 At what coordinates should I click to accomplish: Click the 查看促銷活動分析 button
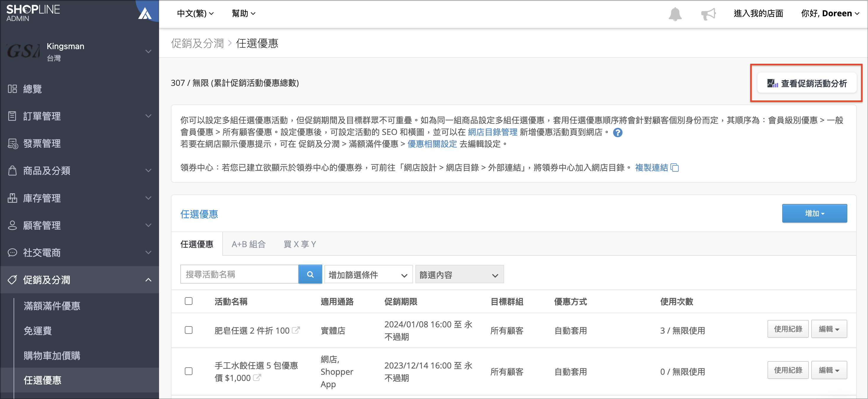point(807,83)
